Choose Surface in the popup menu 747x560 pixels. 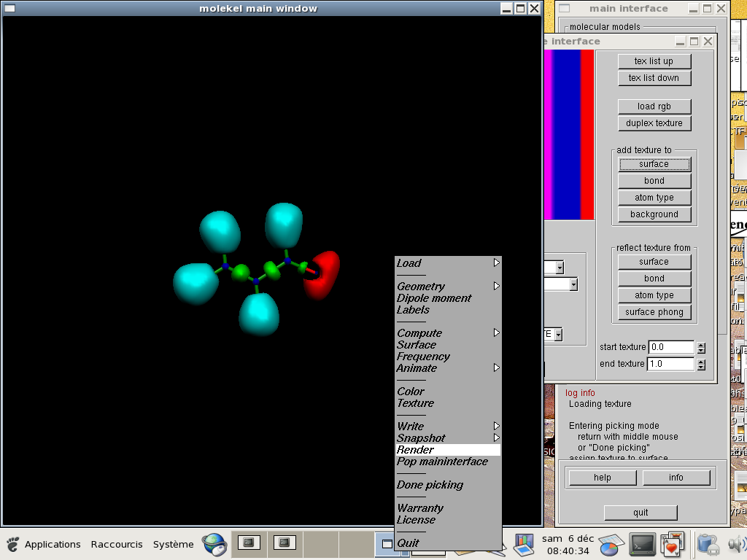pyautogui.click(x=448, y=345)
